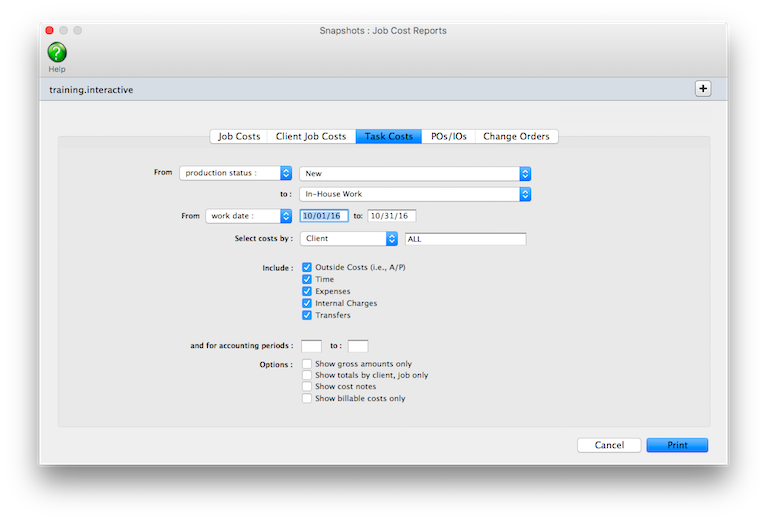Screen dimensions: 767x521
Task: Click the plus button beside training.interactive
Action: [x=702, y=89]
